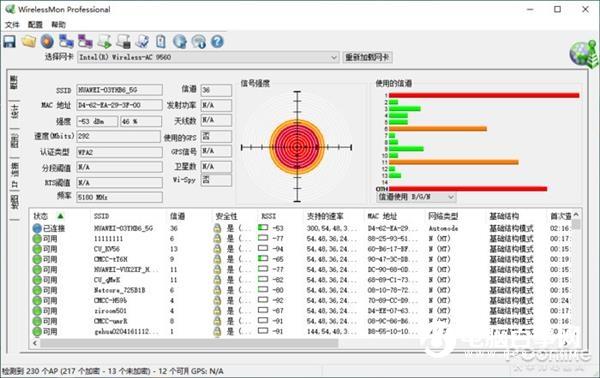The width and height of the screenshot is (600, 378).
Task: Click the 重新加载网卡 button
Action: pyautogui.click(x=367, y=57)
